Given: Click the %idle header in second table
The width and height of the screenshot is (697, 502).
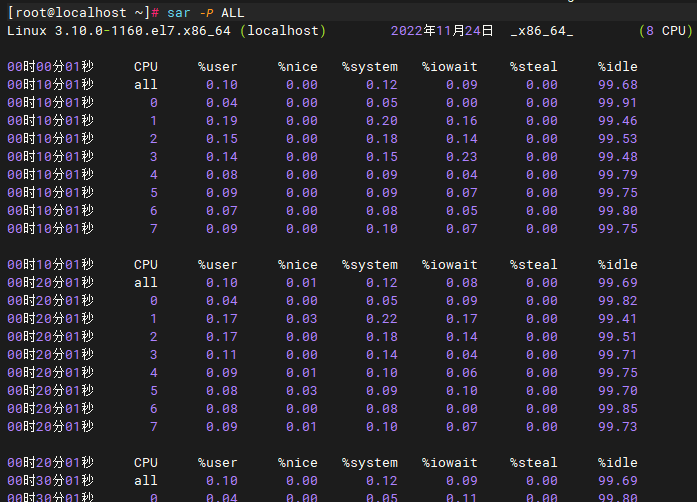Looking at the screenshot, I should click(617, 265).
